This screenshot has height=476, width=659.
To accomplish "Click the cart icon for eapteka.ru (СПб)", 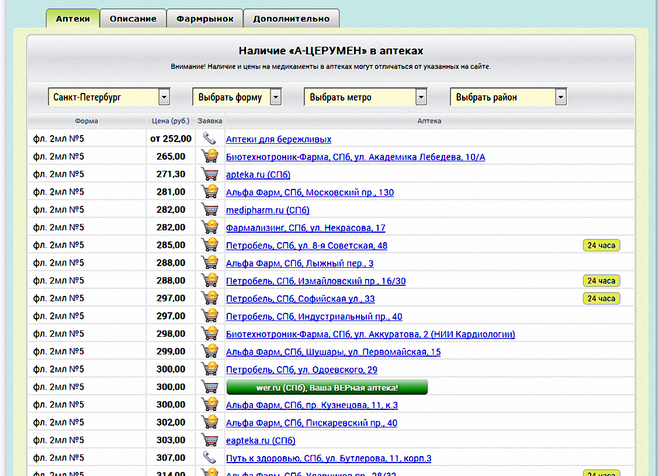I will 210,439.
